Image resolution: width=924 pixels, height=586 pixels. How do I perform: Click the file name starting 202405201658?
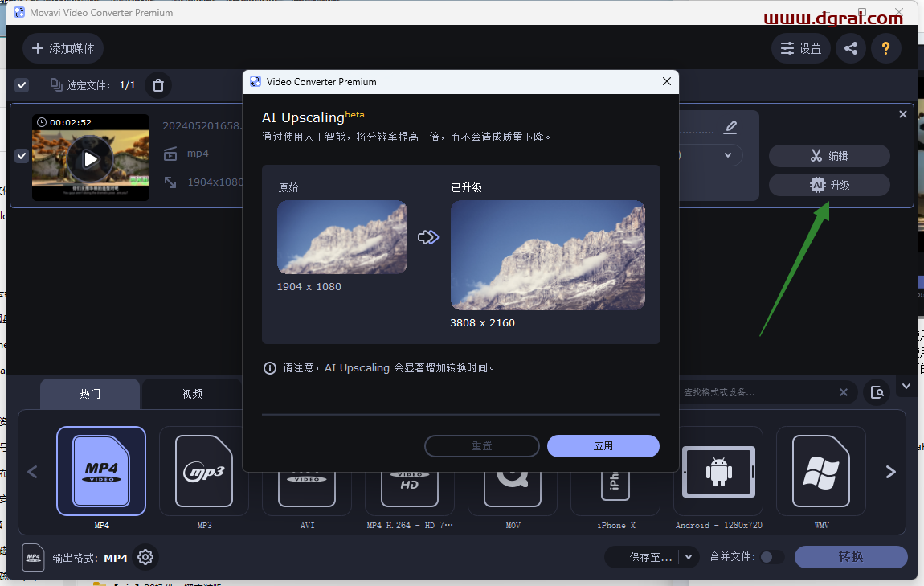tap(202, 125)
